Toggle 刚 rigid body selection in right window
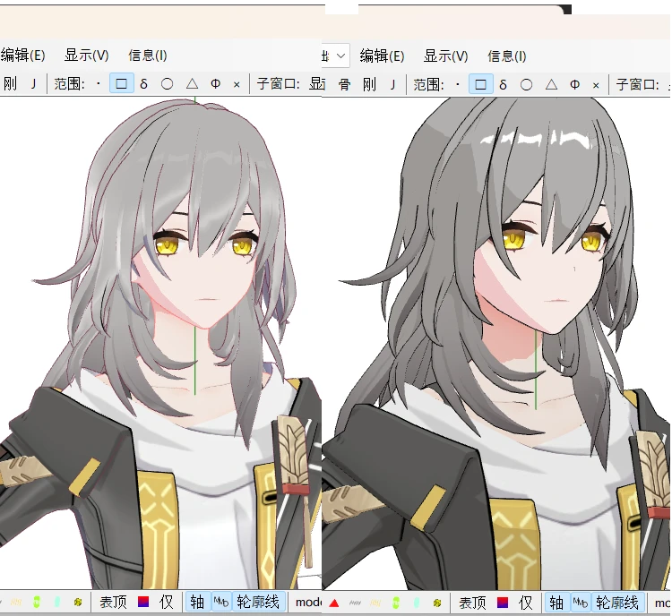This screenshot has width=672, height=616. (369, 84)
